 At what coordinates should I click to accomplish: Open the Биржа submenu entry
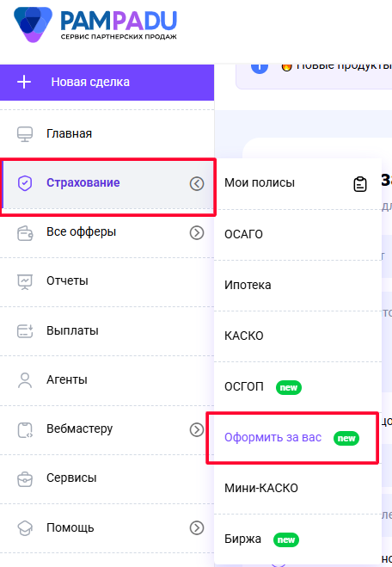(x=298, y=539)
